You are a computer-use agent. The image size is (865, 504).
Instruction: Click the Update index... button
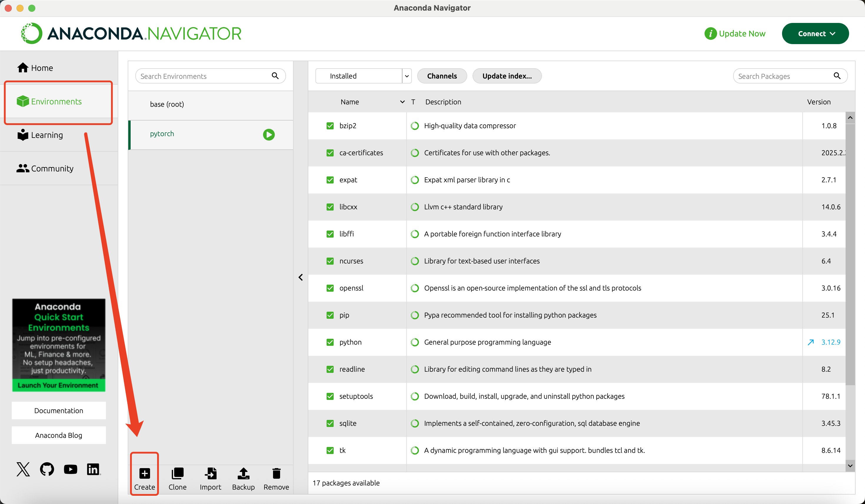pos(507,76)
